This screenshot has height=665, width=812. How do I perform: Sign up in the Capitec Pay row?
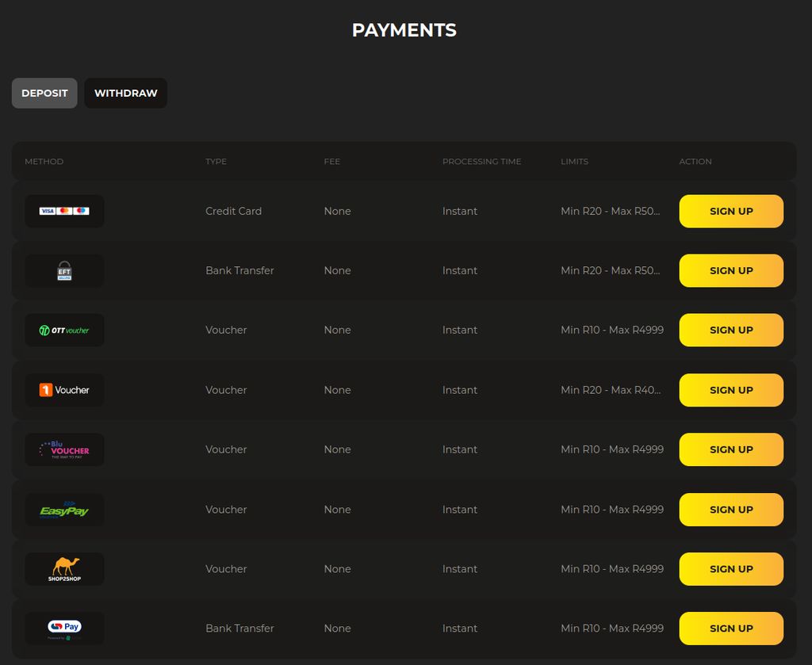pyautogui.click(x=731, y=629)
